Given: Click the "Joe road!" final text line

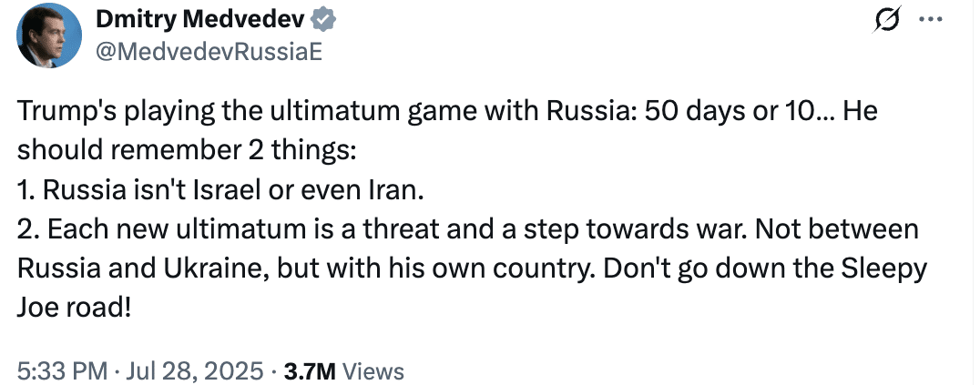Looking at the screenshot, I should click(x=75, y=309).
